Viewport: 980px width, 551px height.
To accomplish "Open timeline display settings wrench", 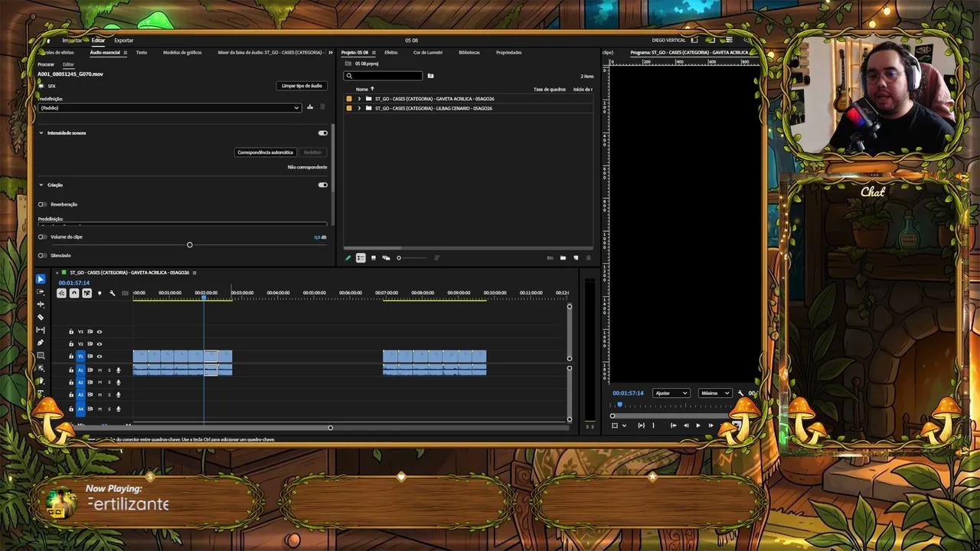I will point(113,293).
